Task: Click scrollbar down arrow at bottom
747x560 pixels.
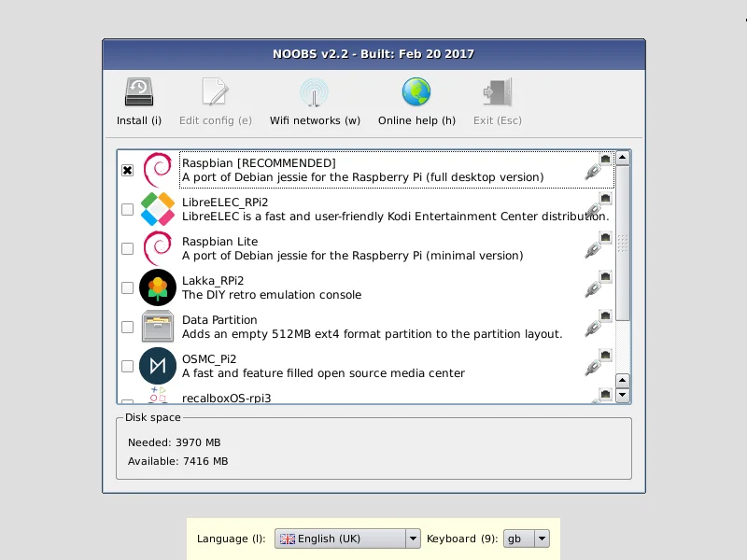Action: (623, 395)
